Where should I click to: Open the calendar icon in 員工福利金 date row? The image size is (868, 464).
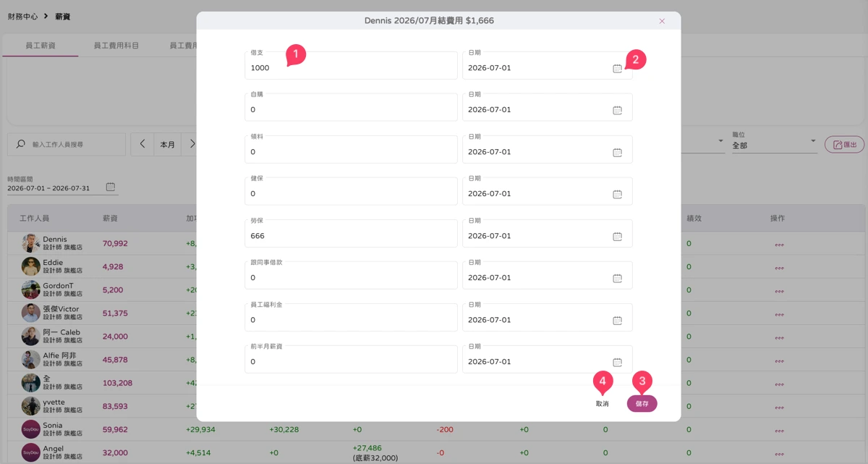pos(617,320)
